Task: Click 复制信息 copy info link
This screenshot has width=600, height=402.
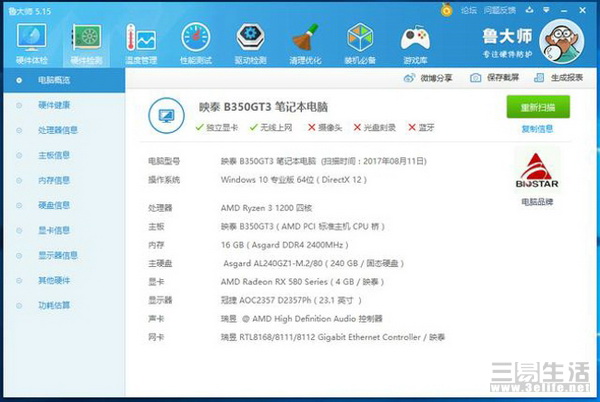Action: (537, 129)
